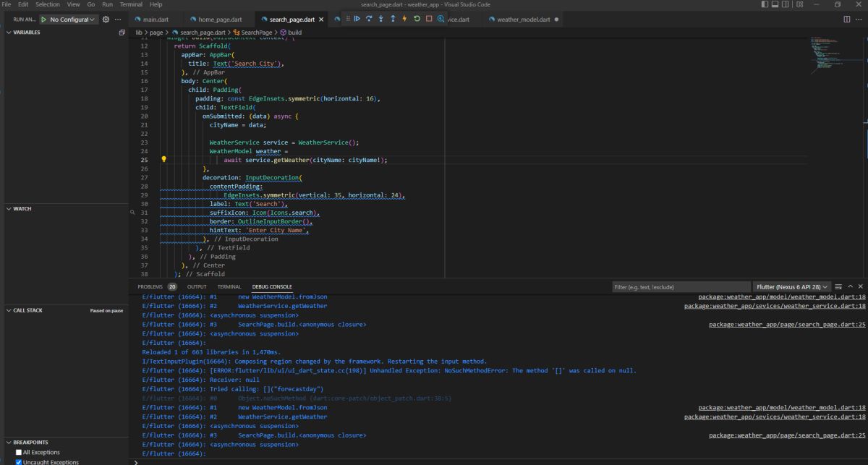This screenshot has height=465, width=868.
Task: Open the Terminal menu
Action: click(x=131, y=4)
